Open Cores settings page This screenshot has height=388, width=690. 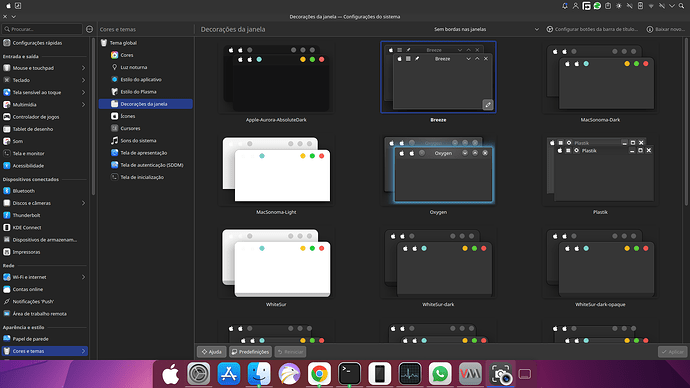pos(146,55)
